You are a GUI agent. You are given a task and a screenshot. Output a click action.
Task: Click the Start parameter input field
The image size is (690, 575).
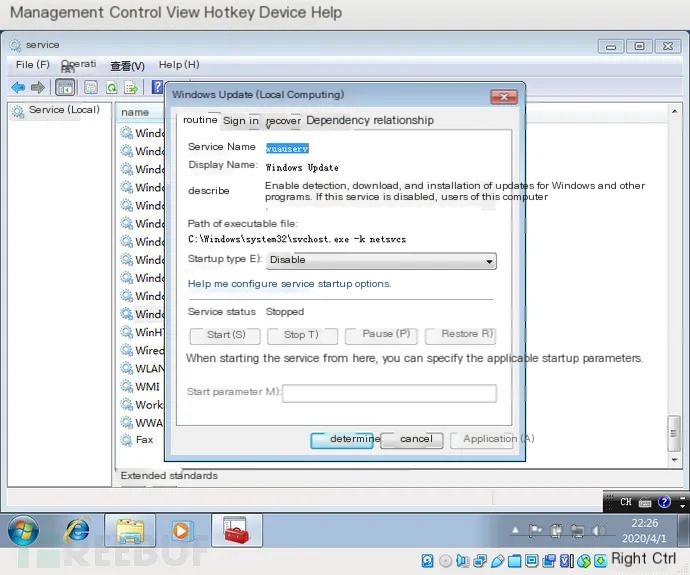click(389, 393)
